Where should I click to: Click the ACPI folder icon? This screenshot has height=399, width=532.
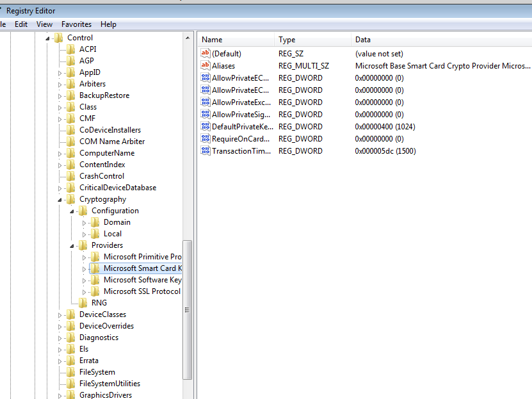coord(71,49)
